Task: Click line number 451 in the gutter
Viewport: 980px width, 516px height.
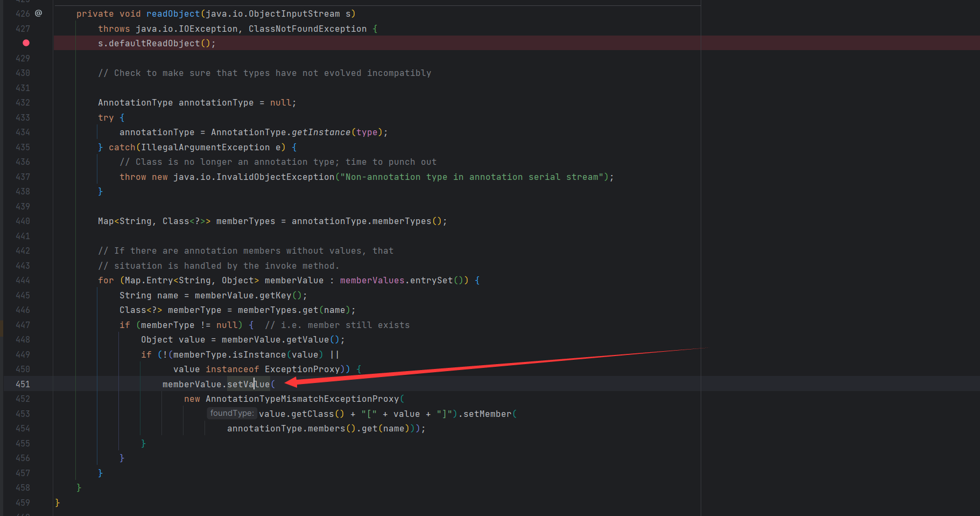Action: [23, 384]
